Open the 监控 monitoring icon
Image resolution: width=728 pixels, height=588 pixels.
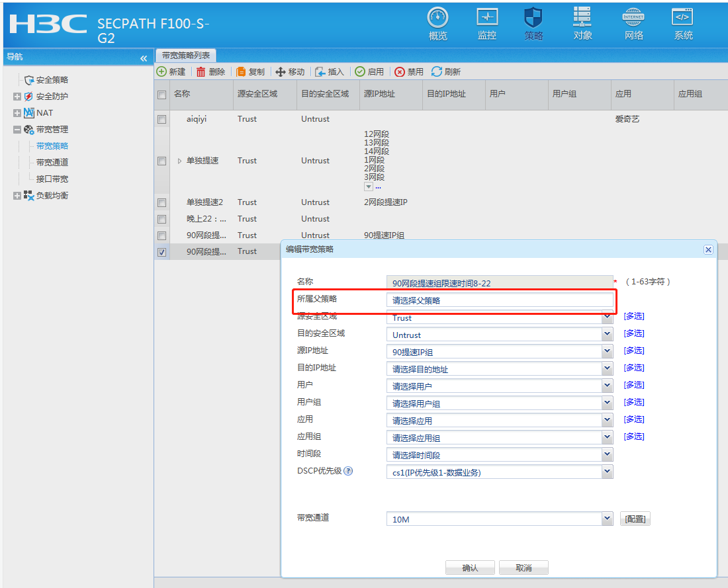(487, 18)
